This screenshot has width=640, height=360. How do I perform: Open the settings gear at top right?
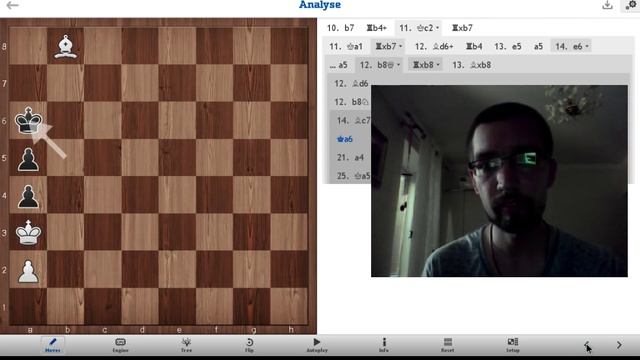(x=631, y=5)
